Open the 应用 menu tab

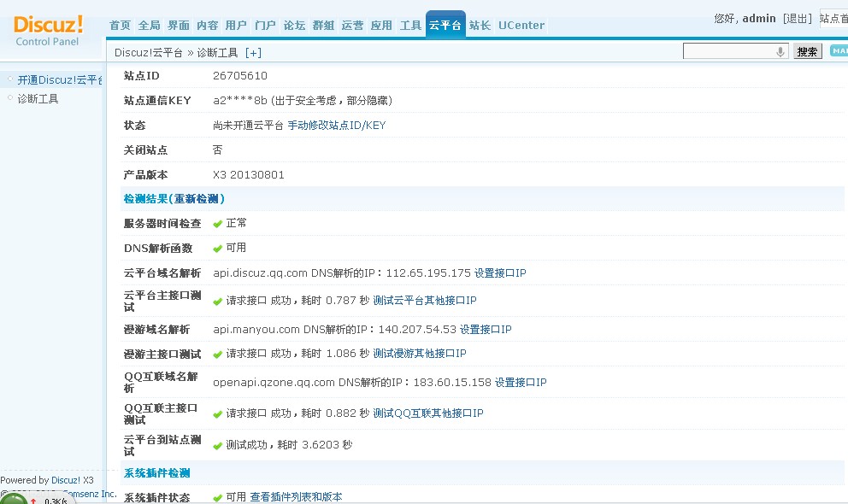[x=381, y=26]
